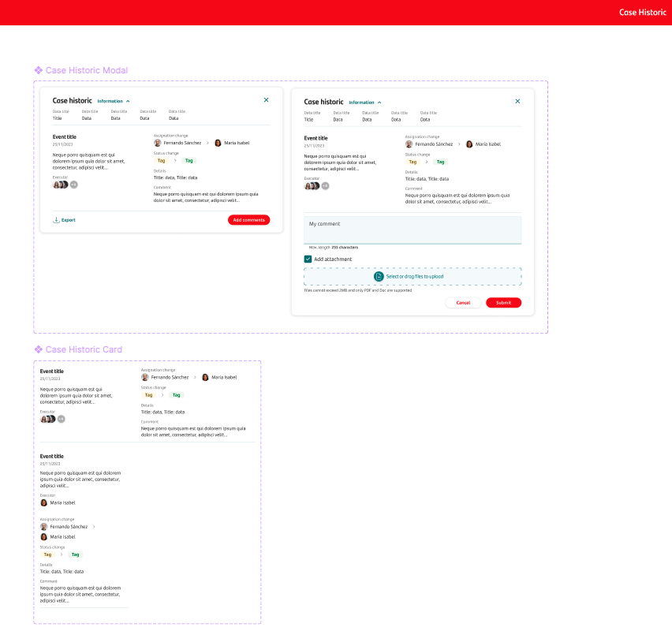Click the green Tag in the right modal
672x642 pixels.
[441, 162]
